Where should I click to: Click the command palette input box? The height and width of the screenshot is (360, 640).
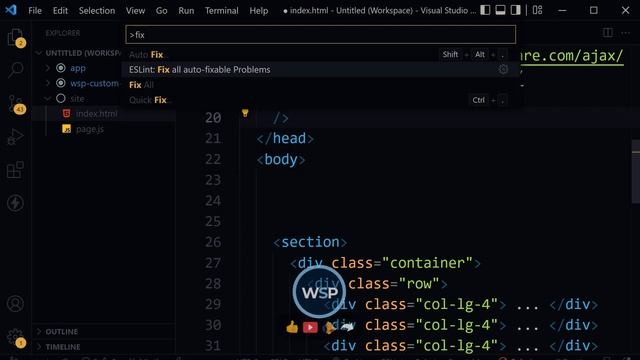click(x=320, y=35)
